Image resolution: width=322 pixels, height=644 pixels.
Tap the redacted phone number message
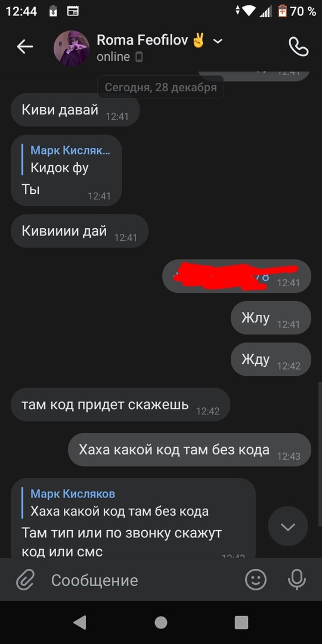(x=237, y=276)
